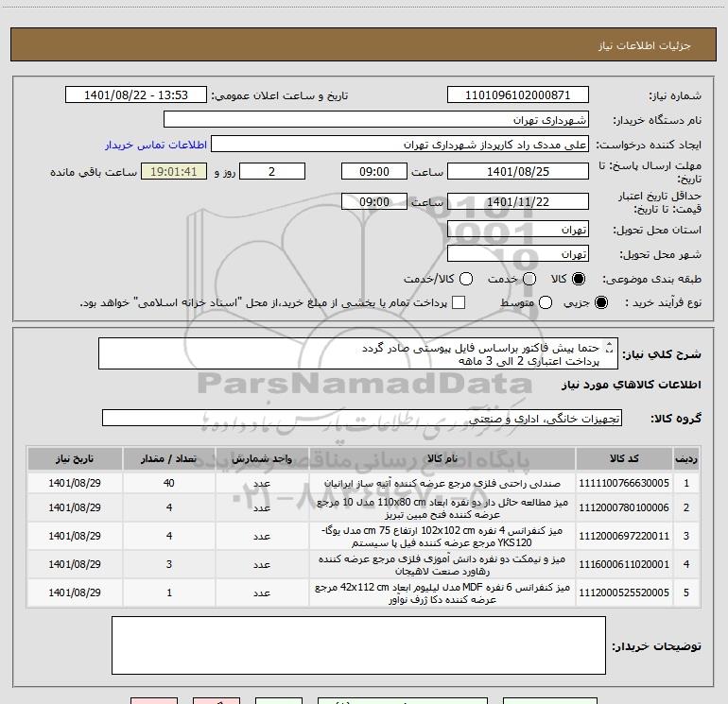728x704 pixels.
Task: Click product code 1116000611020001
Action: click(x=624, y=564)
